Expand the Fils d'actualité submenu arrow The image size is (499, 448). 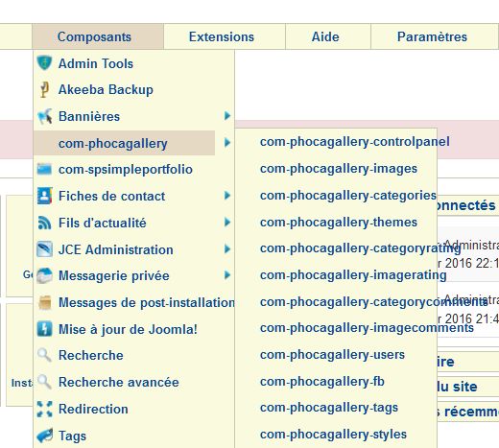[227, 222]
